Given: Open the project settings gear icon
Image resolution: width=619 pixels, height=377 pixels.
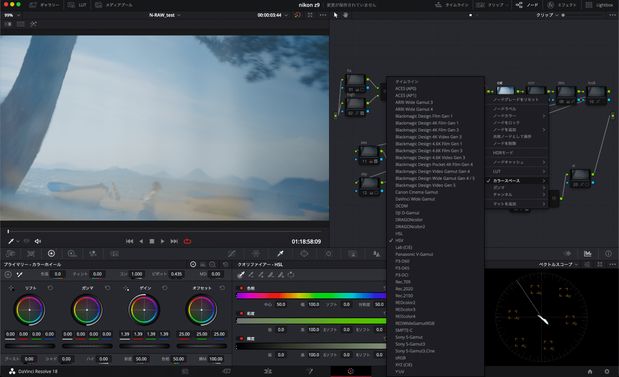Looking at the screenshot, I should 607,371.
